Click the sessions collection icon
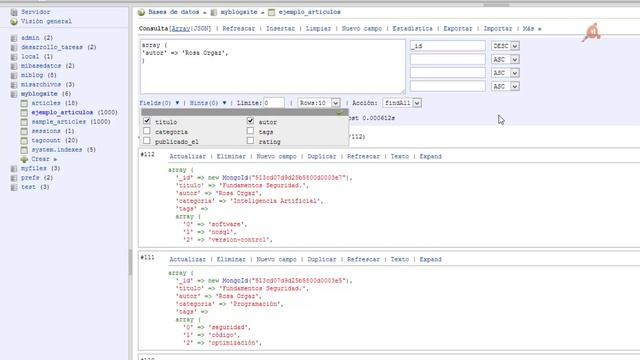640x360 pixels. [x=24, y=131]
